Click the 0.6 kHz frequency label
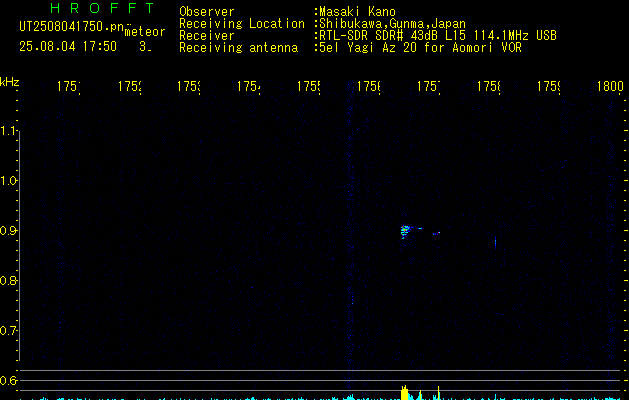This screenshot has width=629, height=400. [x=8, y=380]
